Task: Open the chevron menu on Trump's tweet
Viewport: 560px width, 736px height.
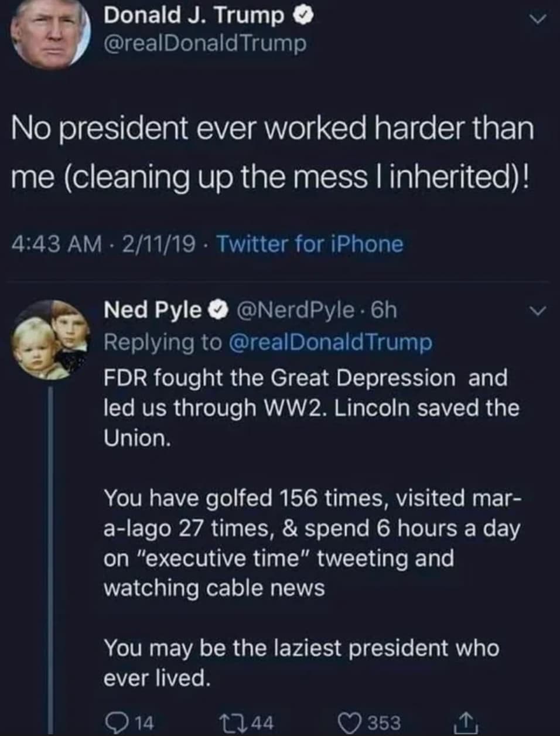Action: (537, 19)
